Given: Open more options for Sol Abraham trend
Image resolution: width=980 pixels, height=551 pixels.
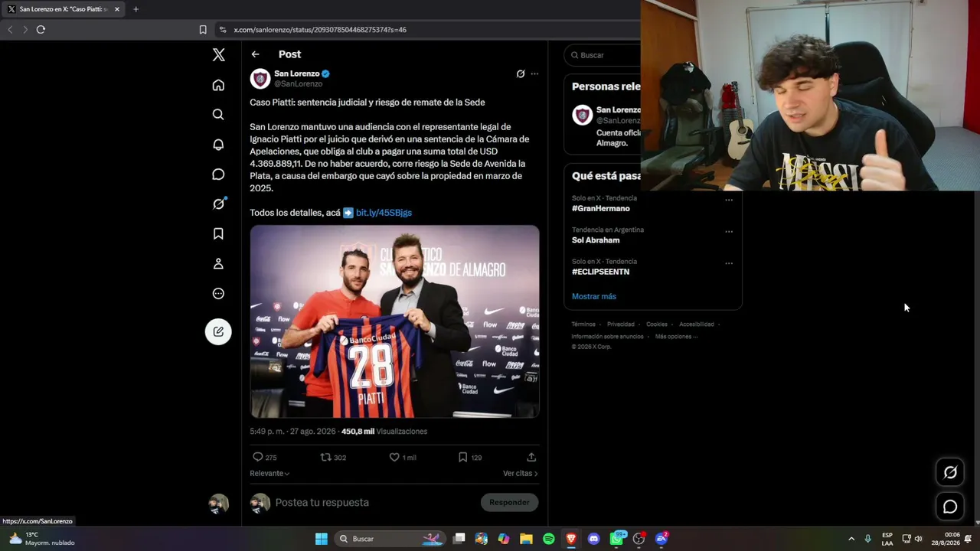Looking at the screenshot, I should click(729, 231).
